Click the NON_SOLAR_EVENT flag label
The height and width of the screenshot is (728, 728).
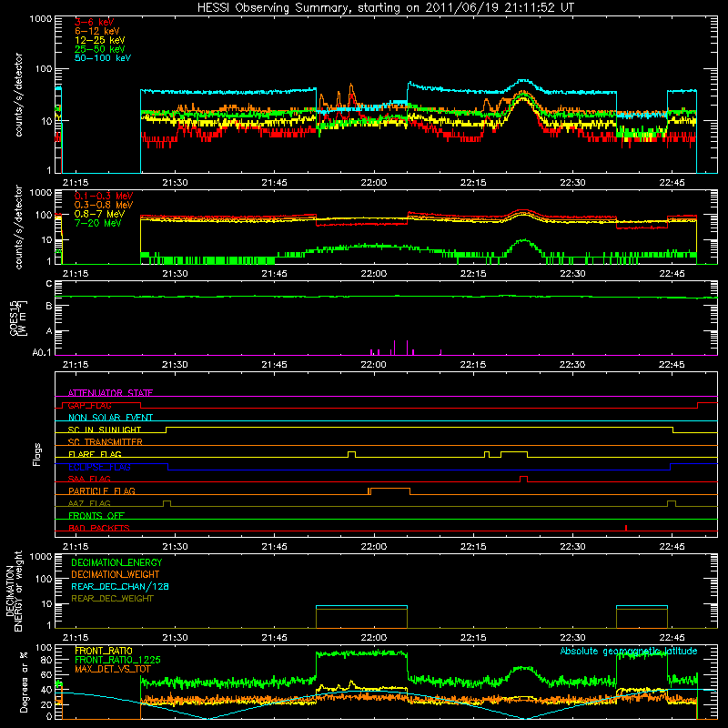[110, 418]
